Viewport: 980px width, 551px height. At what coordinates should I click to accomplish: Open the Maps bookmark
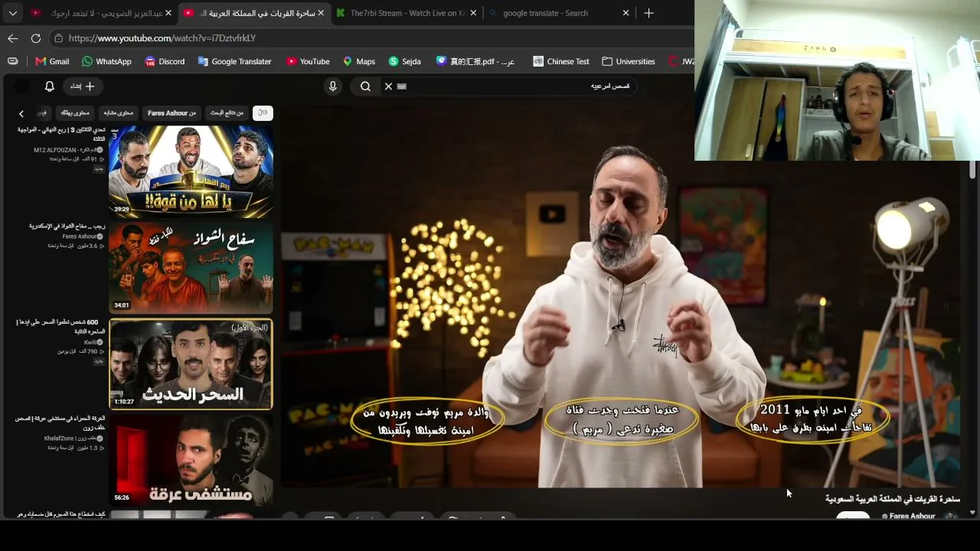click(x=358, y=61)
